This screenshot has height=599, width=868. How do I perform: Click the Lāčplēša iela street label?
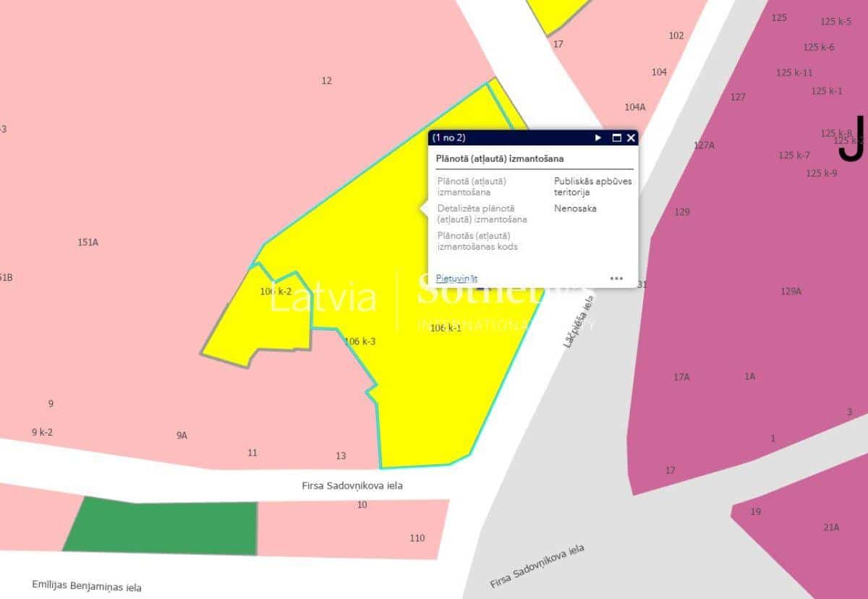(x=577, y=325)
